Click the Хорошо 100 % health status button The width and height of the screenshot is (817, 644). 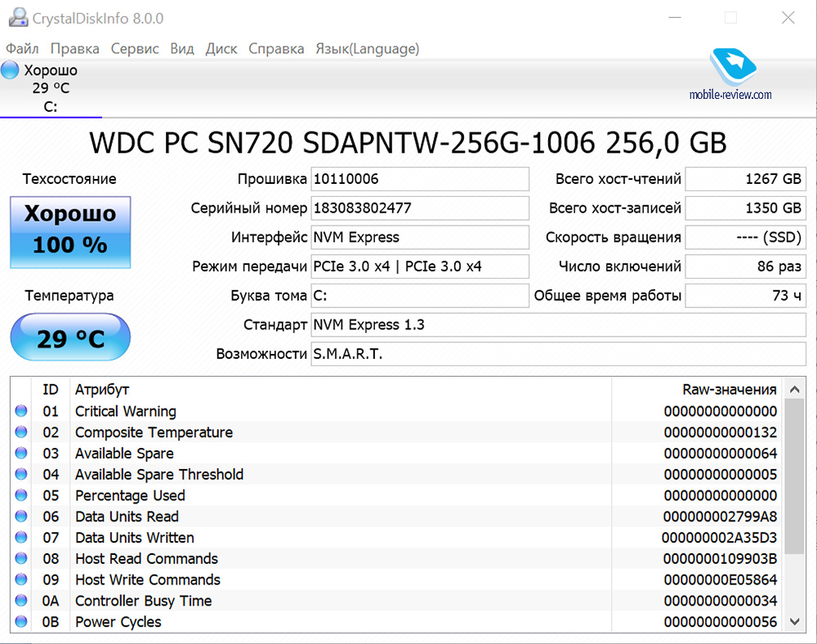70,232
